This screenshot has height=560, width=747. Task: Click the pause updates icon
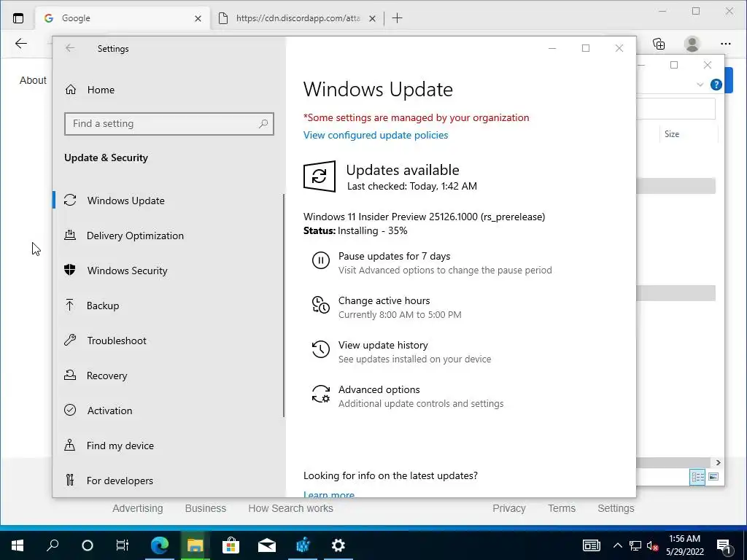click(x=321, y=260)
